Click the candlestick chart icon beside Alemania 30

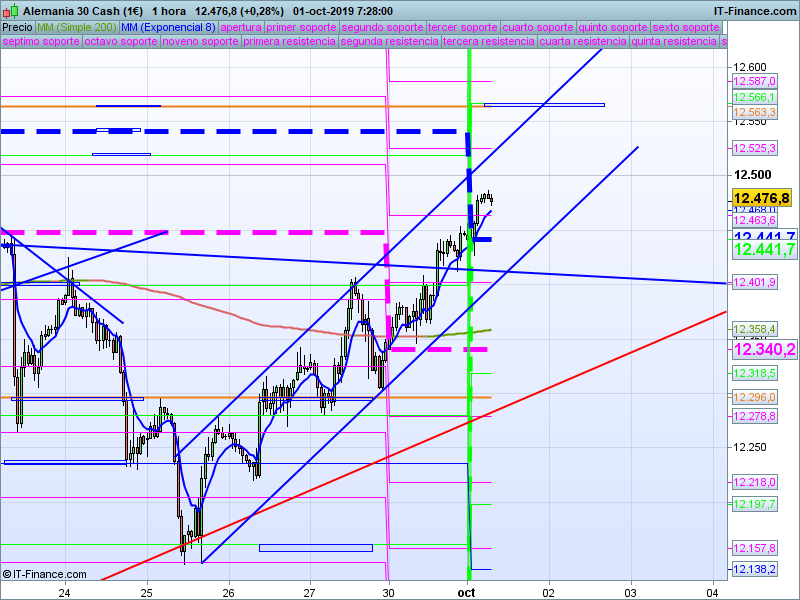pos(11,10)
